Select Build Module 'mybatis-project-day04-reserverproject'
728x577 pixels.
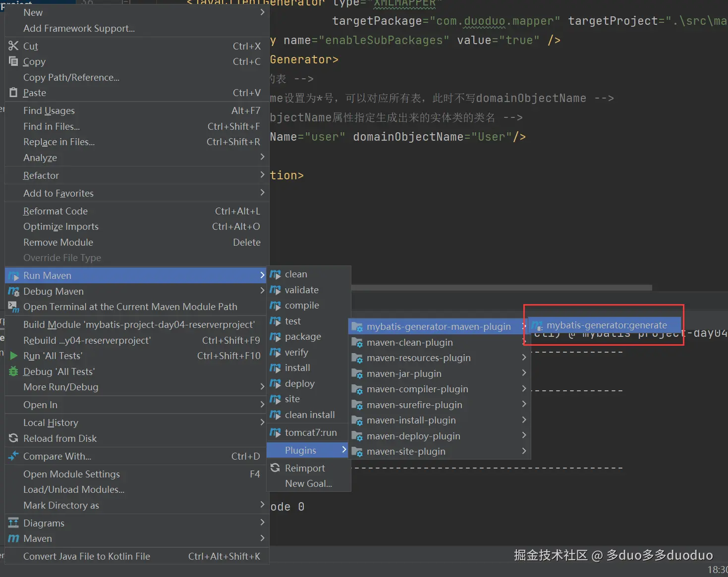coord(137,324)
